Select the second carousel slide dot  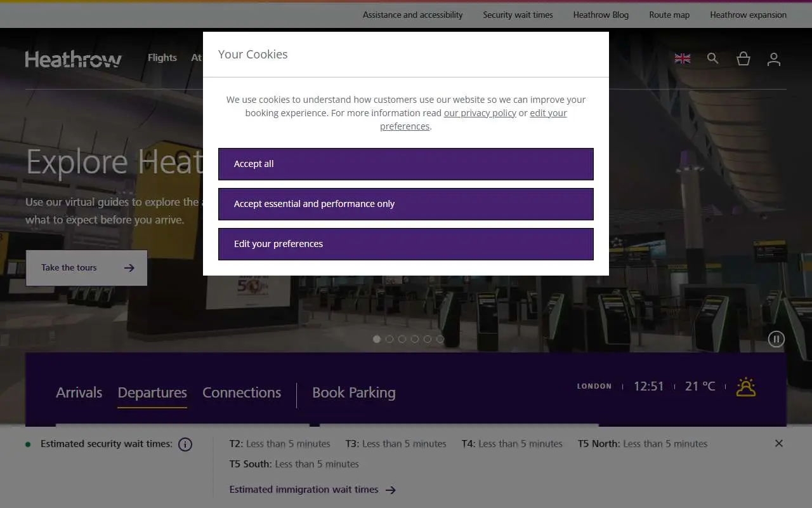tap(390, 339)
